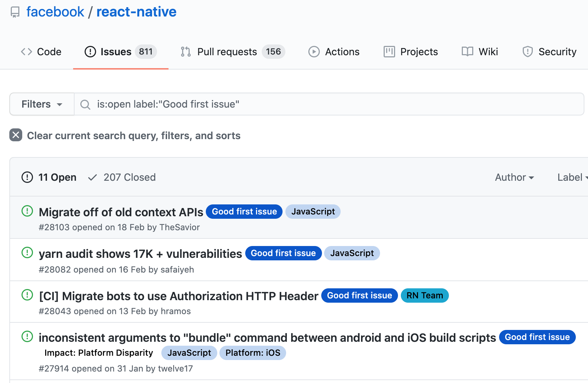Image resolution: width=588 pixels, height=383 pixels.
Task: Click the Pull requests count badge 156
Action: point(273,52)
